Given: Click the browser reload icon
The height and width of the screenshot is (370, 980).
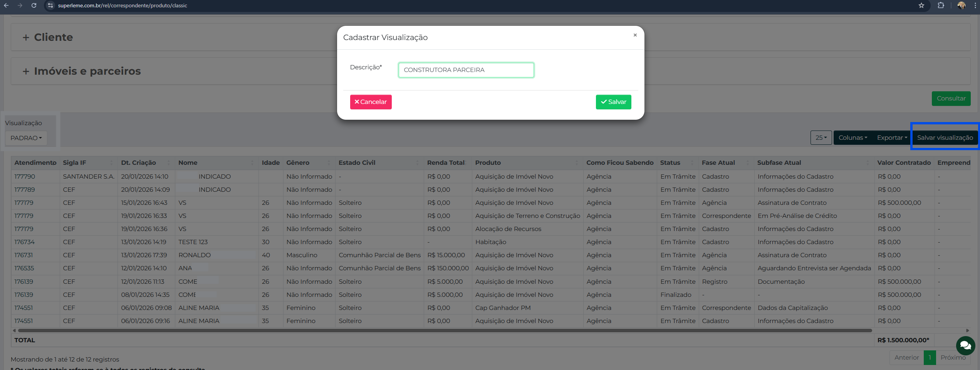Looking at the screenshot, I should coord(34,5).
